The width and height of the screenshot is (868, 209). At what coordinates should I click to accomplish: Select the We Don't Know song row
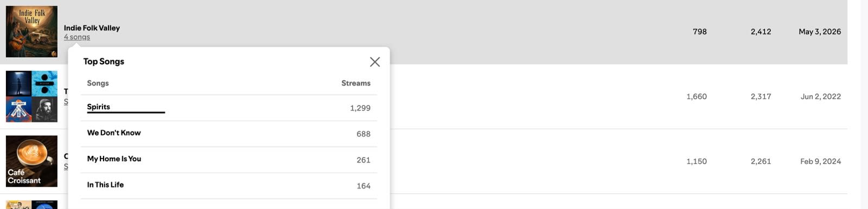(229, 133)
